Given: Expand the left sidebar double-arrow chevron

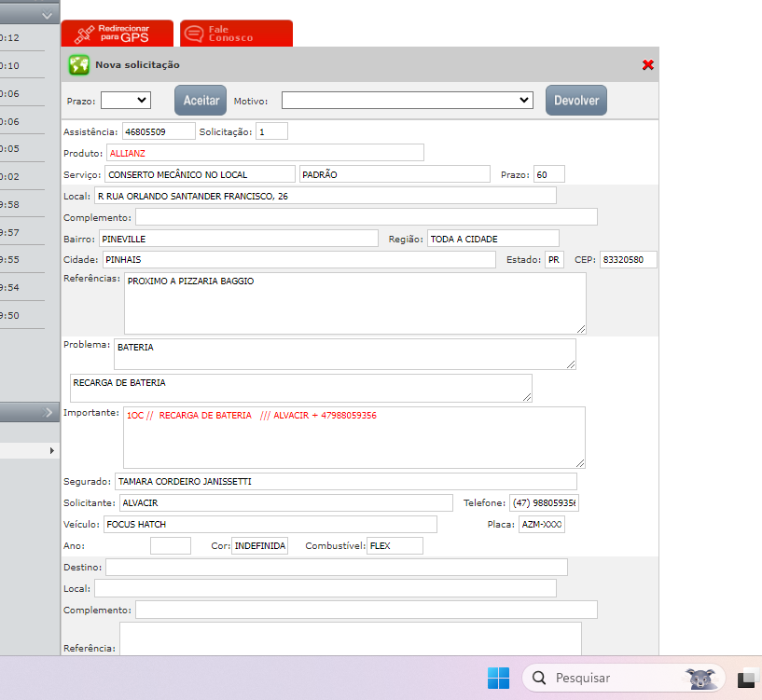Looking at the screenshot, I should (47, 412).
